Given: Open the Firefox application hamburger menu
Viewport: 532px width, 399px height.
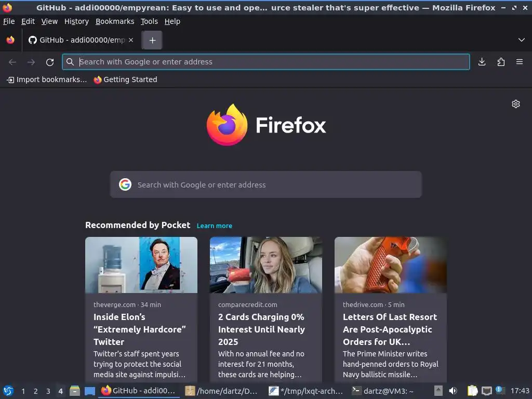Looking at the screenshot, I should tap(520, 62).
